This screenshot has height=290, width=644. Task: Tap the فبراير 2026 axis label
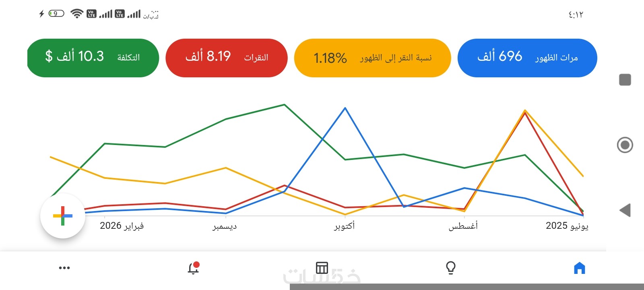tap(122, 226)
